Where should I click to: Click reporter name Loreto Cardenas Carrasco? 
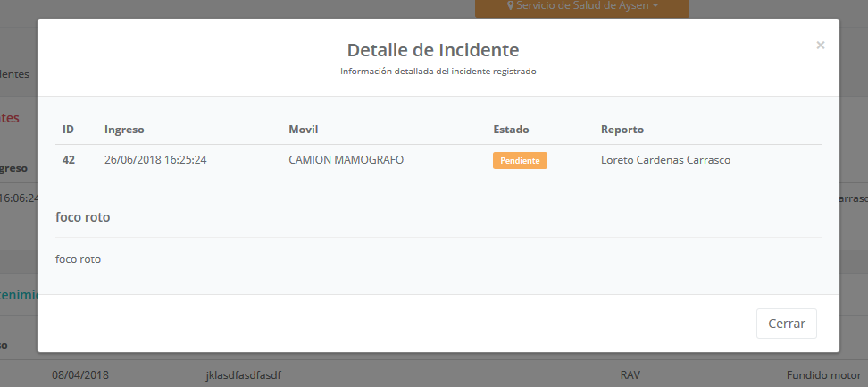point(666,160)
